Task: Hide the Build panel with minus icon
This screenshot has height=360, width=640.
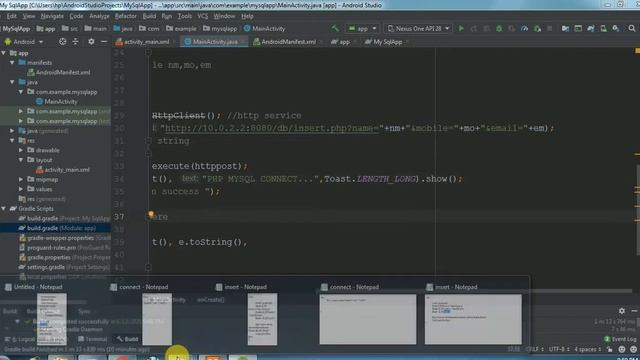Action: [x=634, y=311]
